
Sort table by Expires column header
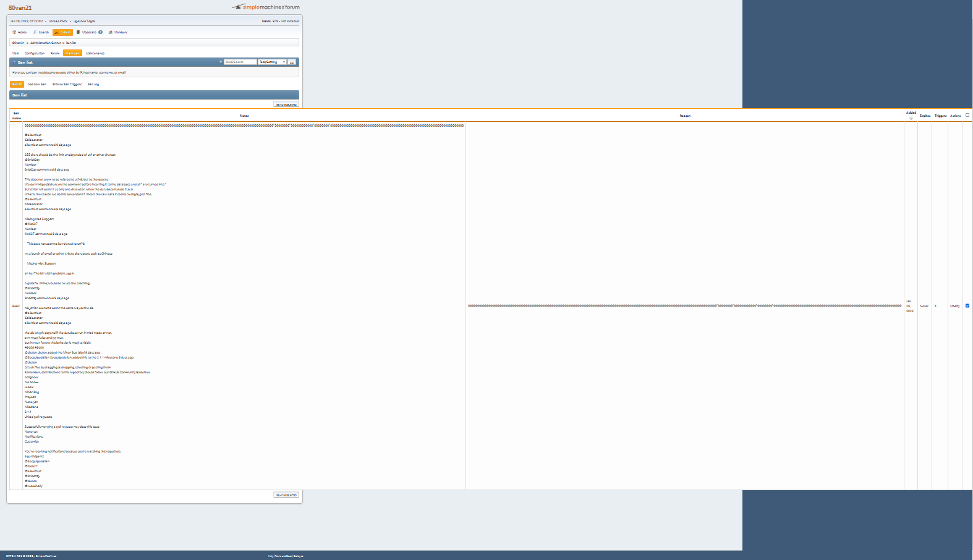pos(925,116)
